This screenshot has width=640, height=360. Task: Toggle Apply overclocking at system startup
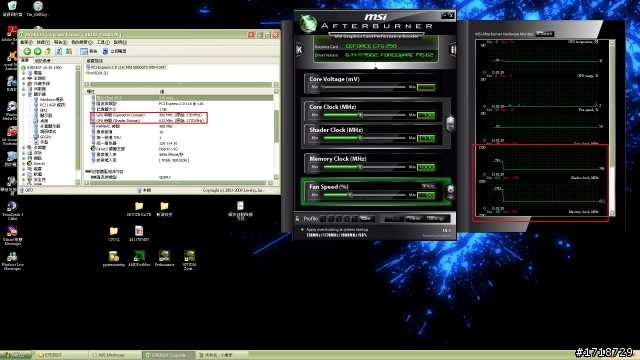pos(302,230)
